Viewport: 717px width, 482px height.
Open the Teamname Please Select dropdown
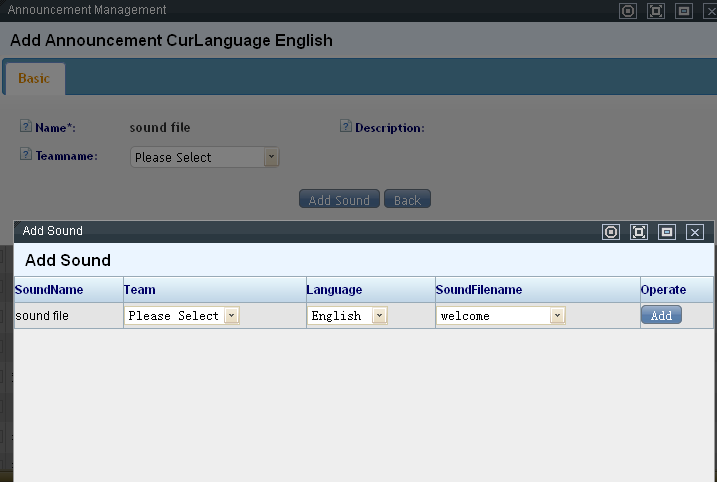click(x=205, y=157)
